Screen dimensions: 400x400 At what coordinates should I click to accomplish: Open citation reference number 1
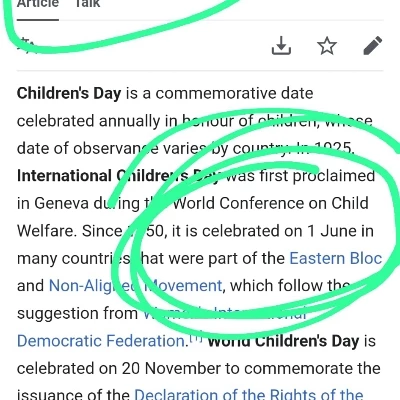(196, 338)
